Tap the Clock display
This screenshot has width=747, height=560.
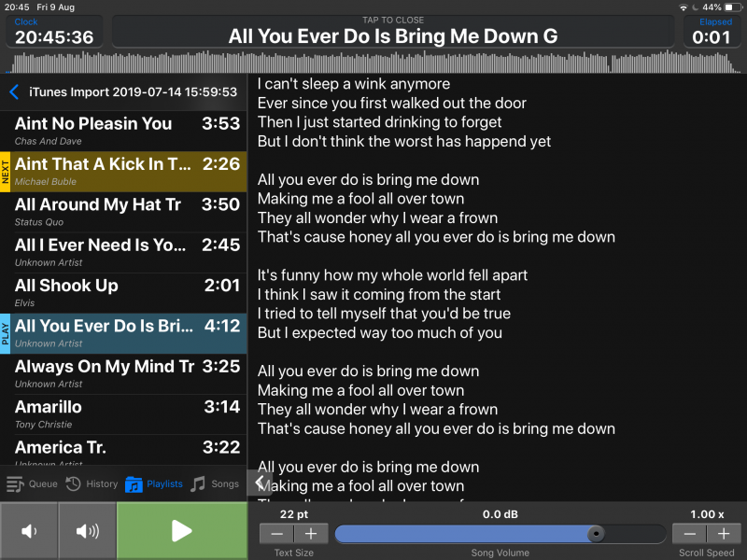pos(54,32)
